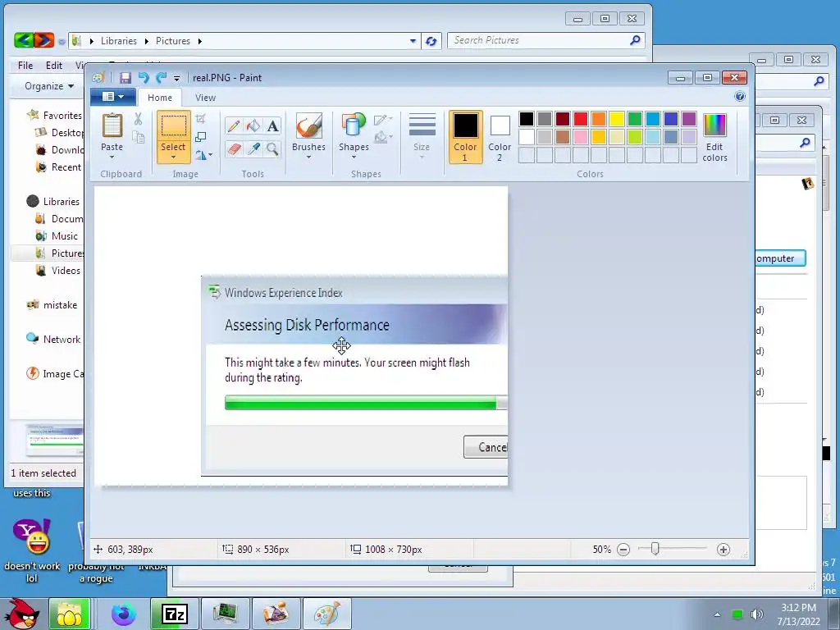Open the Edit menu in Explorer
The width and height of the screenshot is (840, 630).
pyautogui.click(x=53, y=66)
